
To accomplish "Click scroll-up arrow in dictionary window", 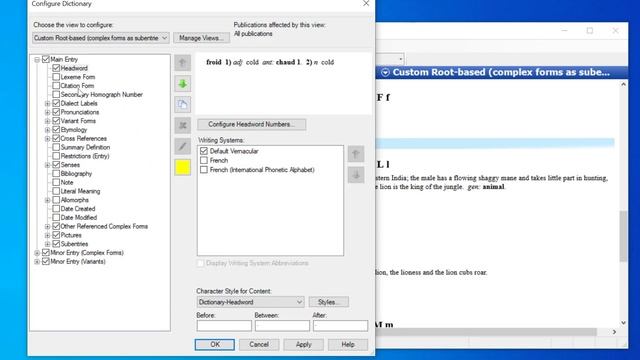I will 623,84.
